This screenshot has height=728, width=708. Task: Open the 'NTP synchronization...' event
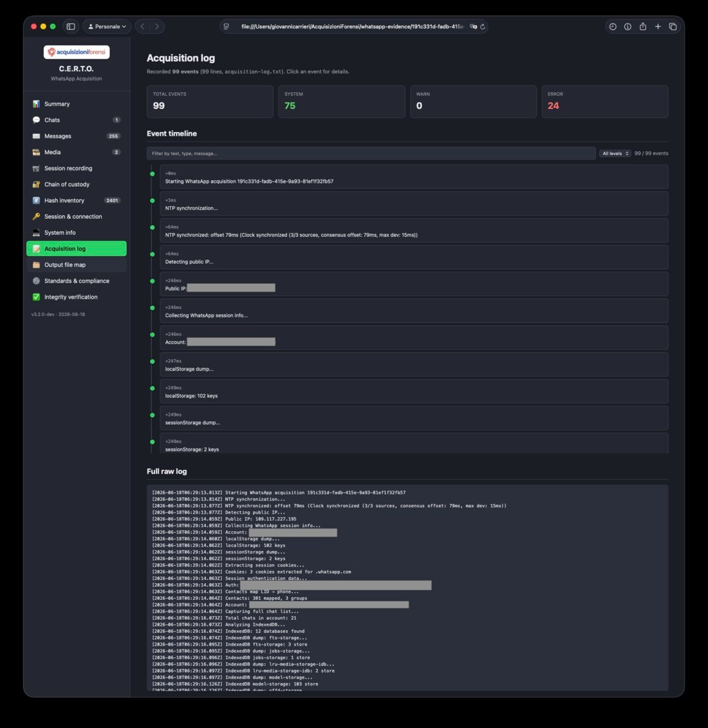[x=414, y=204]
